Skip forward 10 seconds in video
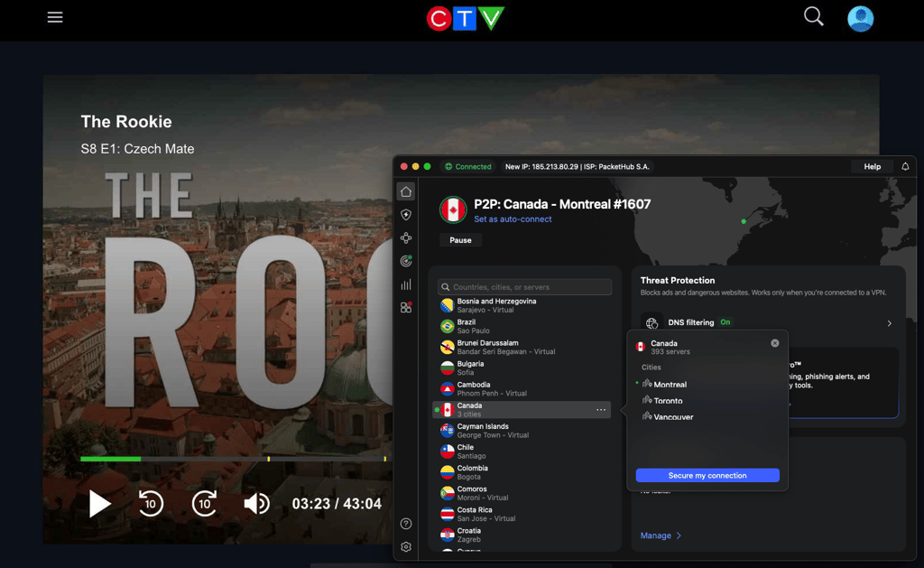The width and height of the screenshot is (924, 568). [x=205, y=503]
